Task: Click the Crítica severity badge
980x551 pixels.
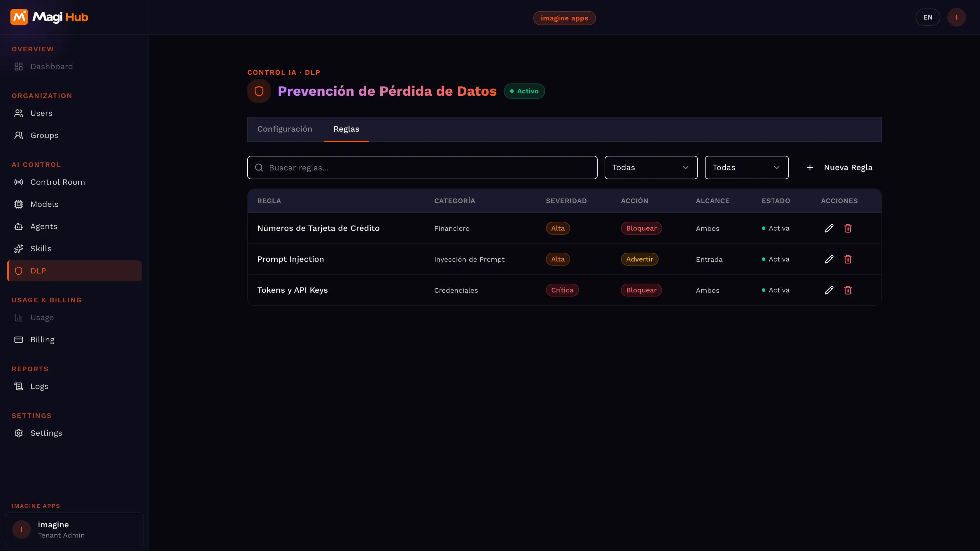Action: coord(562,290)
